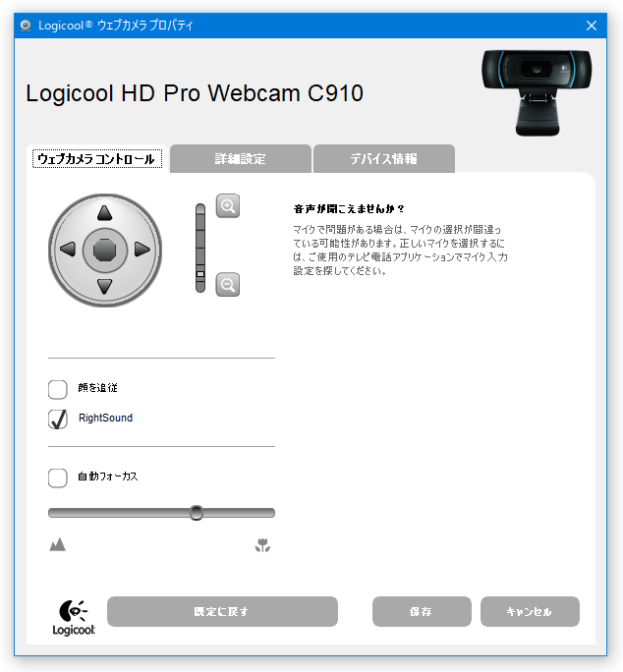Zoom out with the magnifier minus icon
This screenshot has width=623, height=672.
pos(228,285)
